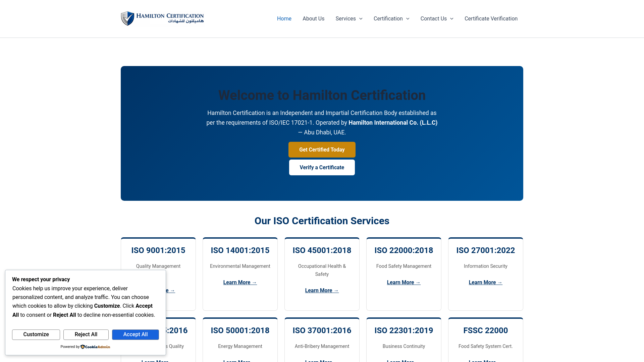Click the Welcome to Hamilton Certification heading
The width and height of the screenshot is (644, 362).
pyautogui.click(x=322, y=95)
